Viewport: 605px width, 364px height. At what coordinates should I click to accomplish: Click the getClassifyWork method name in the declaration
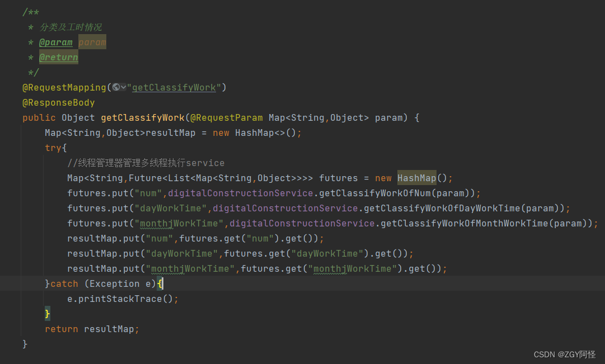click(143, 117)
